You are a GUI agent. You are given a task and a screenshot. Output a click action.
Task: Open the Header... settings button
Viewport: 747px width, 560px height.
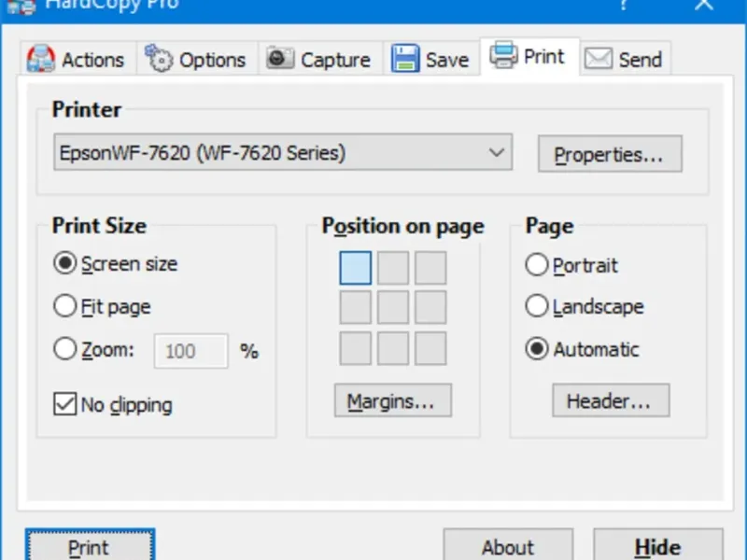[x=611, y=400]
